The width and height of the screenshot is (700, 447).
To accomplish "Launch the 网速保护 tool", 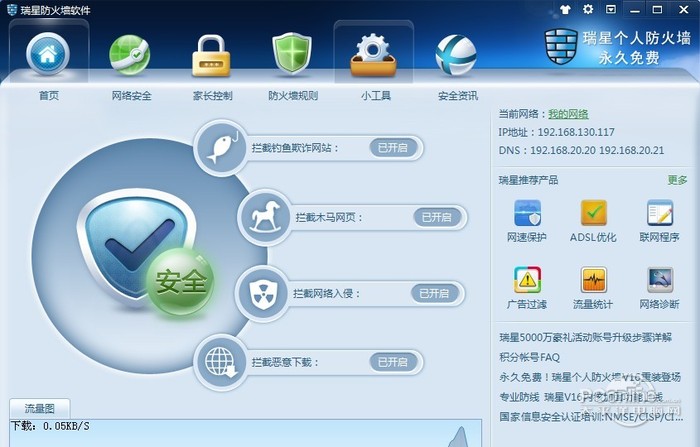I will coord(527,213).
